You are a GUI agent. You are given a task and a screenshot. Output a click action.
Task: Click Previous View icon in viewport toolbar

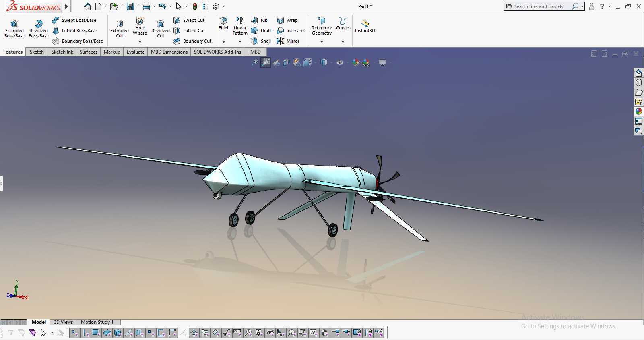click(276, 62)
